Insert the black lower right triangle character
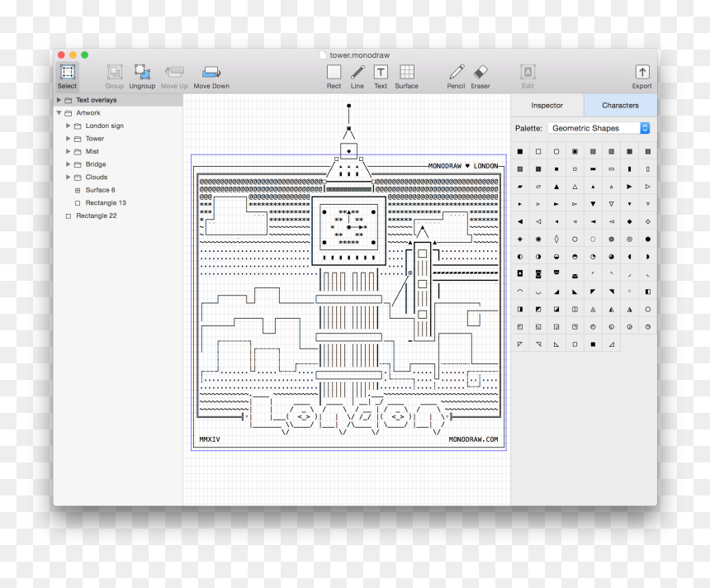The width and height of the screenshot is (710, 588). click(556, 292)
